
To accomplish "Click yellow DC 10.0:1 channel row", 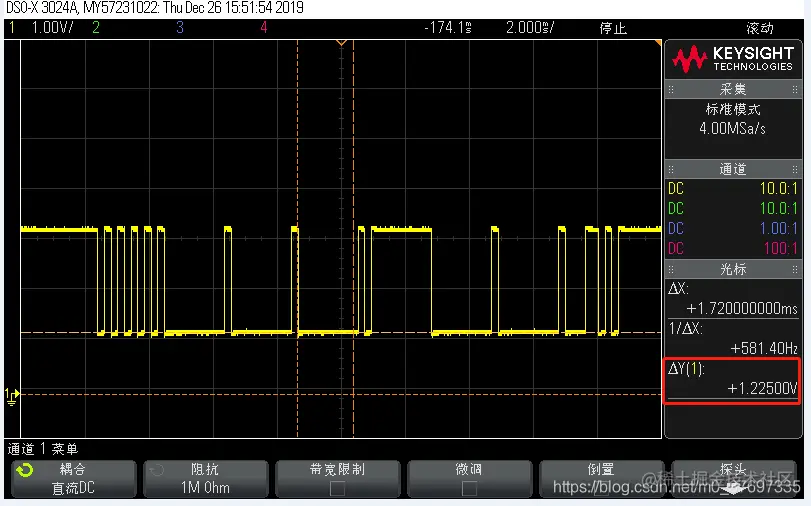I will coord(733,188).
